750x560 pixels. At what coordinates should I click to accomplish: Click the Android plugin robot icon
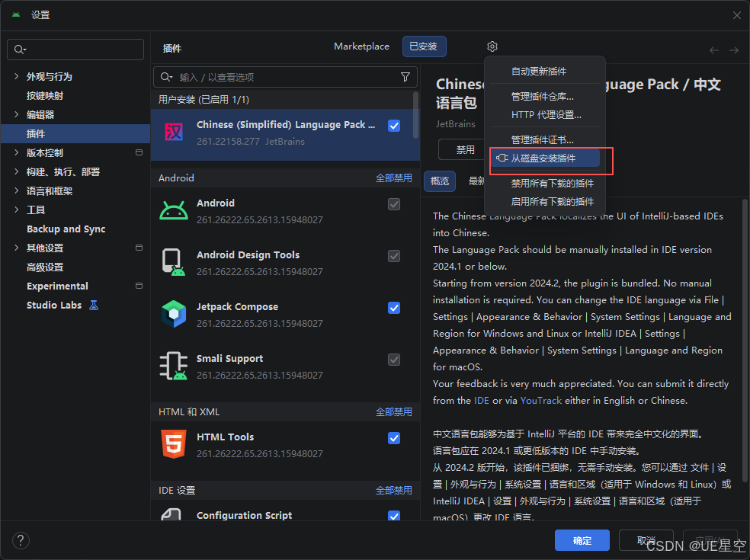coord(174,210)
